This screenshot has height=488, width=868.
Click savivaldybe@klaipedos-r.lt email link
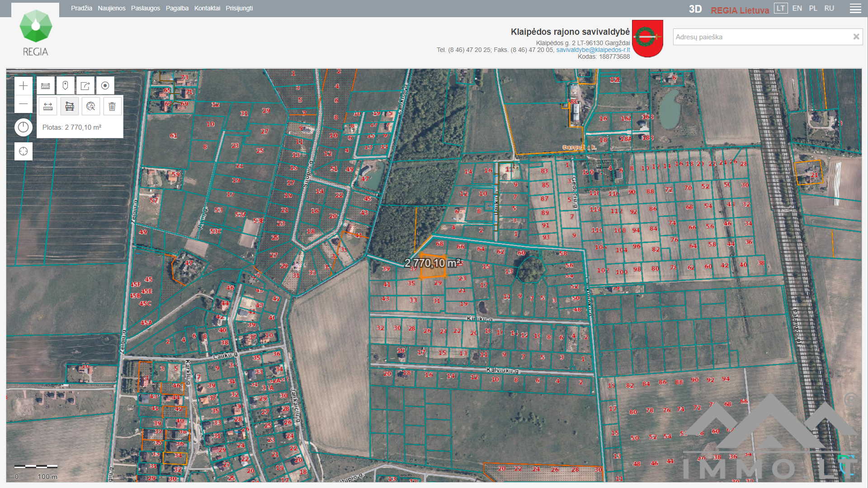593,50
